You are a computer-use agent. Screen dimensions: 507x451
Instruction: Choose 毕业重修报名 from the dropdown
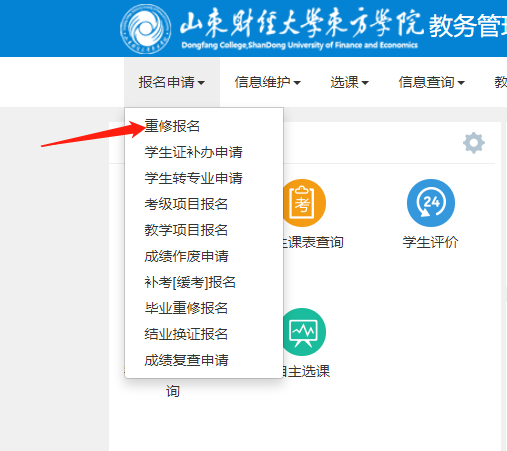click(186, 308)
